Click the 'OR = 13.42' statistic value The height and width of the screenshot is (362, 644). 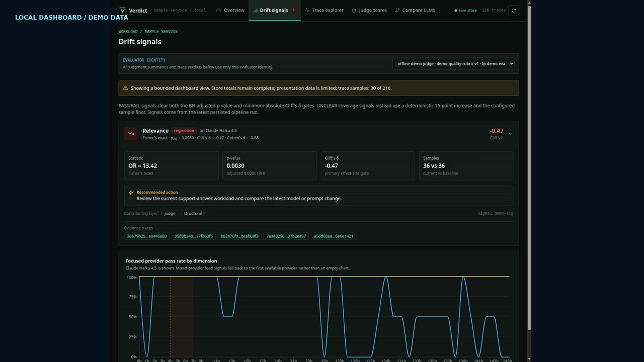point(143,166)
